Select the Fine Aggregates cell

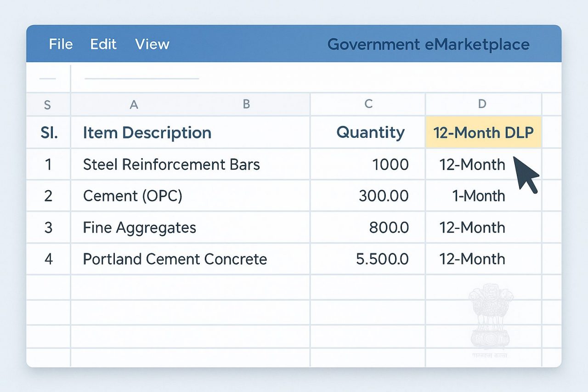point(191,227)
